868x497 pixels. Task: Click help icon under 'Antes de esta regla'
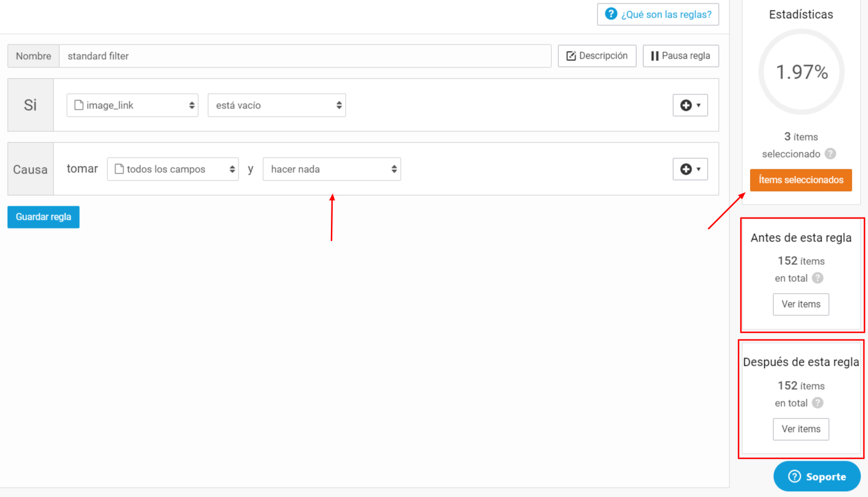[818, 278]
